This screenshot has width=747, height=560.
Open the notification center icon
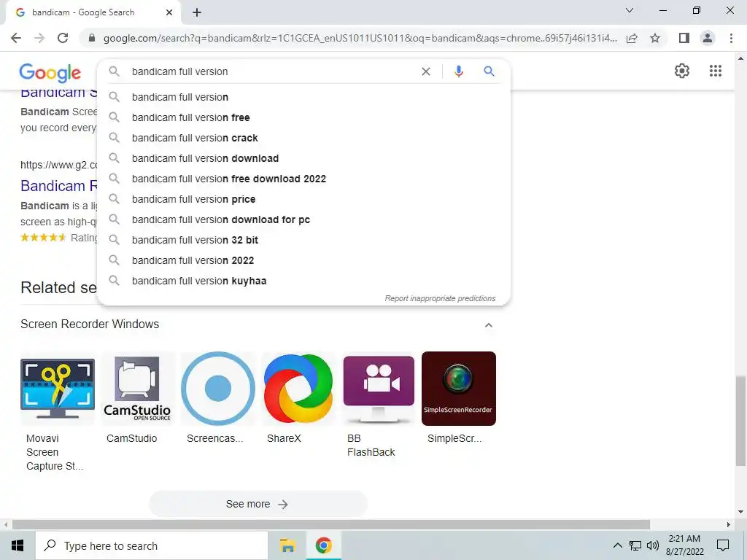click(723, 545)
